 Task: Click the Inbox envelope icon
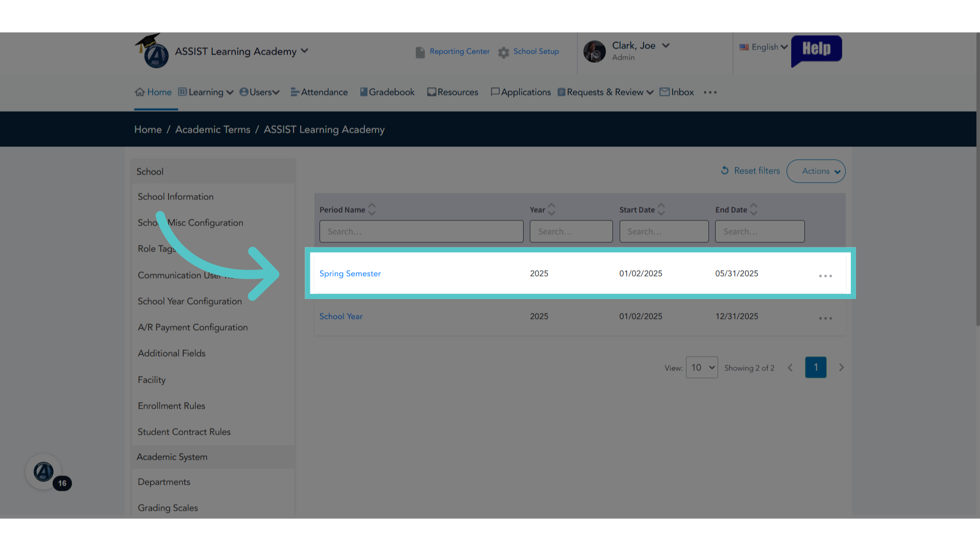pyautogui.click(x=665, y=92)
